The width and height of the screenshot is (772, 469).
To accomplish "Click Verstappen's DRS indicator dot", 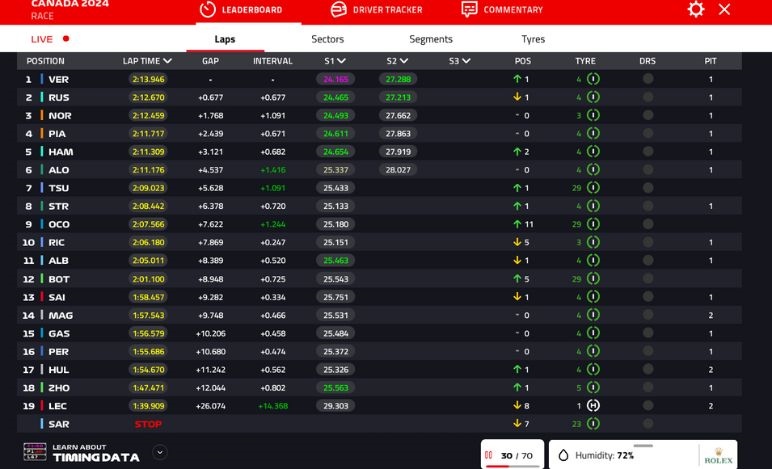I will 648,79.
